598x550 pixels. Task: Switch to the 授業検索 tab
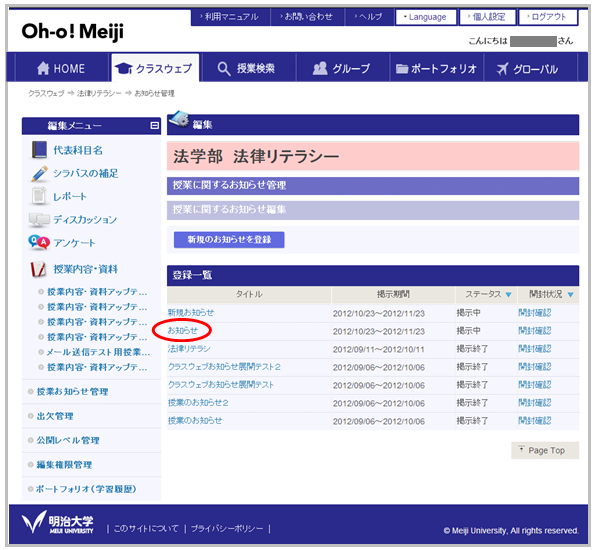coord(247,68)
